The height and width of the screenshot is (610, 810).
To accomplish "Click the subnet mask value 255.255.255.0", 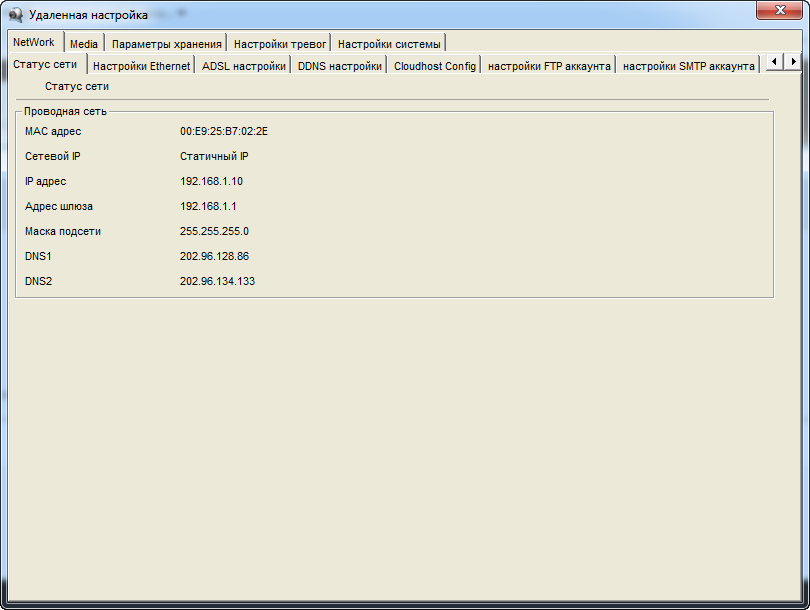I will coord(214,231).
